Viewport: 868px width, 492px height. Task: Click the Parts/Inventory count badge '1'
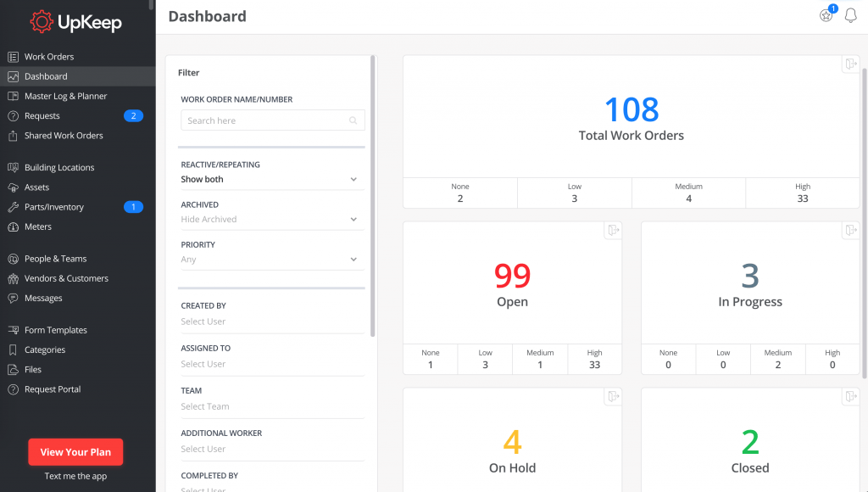pyautogui.click(x=133, y=207)
